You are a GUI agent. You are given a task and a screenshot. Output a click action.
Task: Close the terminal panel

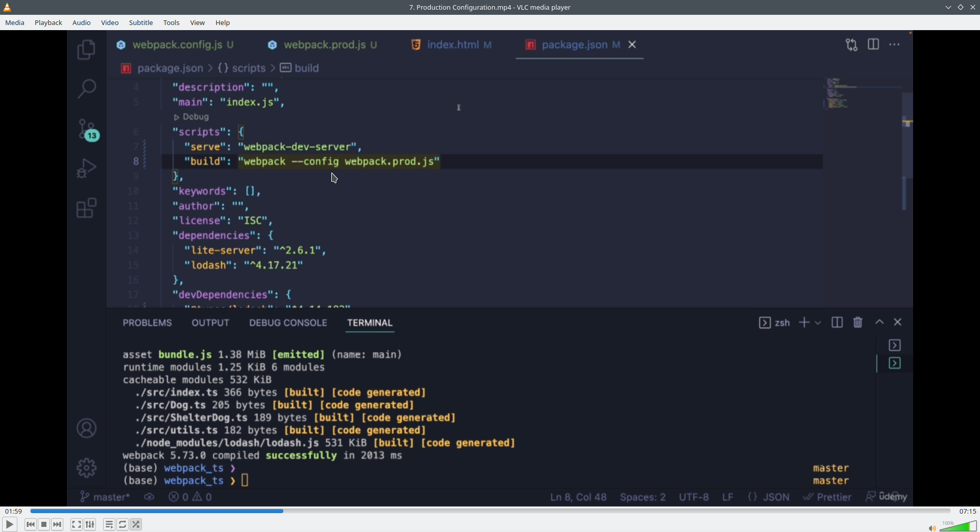(x=898, y=322)
